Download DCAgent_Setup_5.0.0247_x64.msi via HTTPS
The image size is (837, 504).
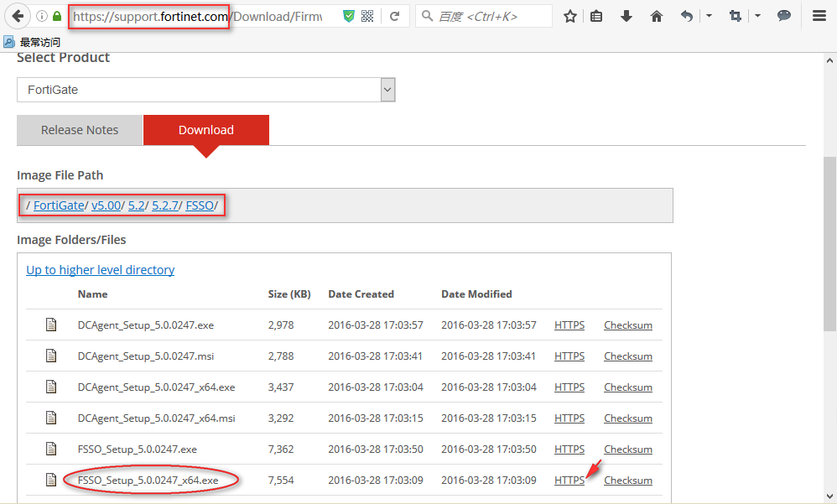click(x=569, y=418)
